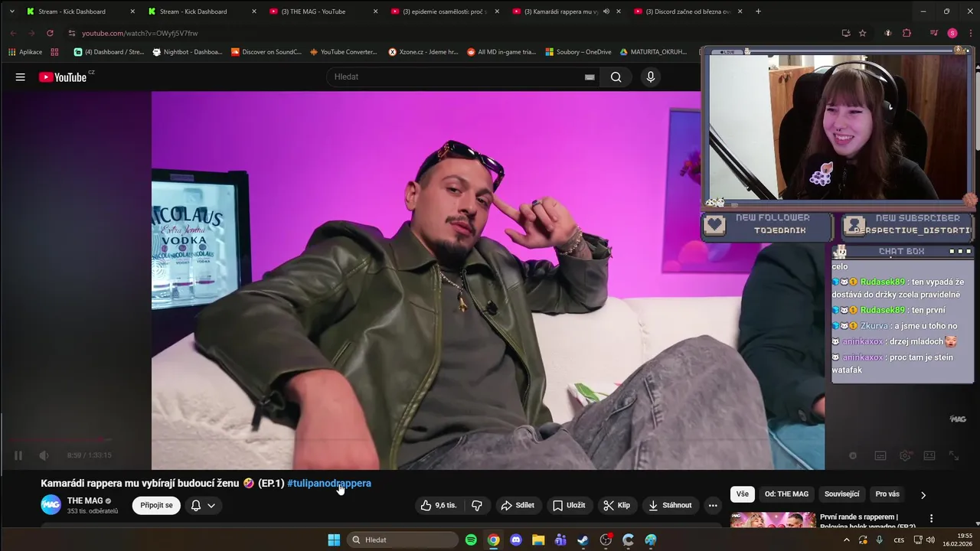The height and width of the screenshot is (551, 980).
Task: Pause the video with the pause control
Action: tap(18, 455)
